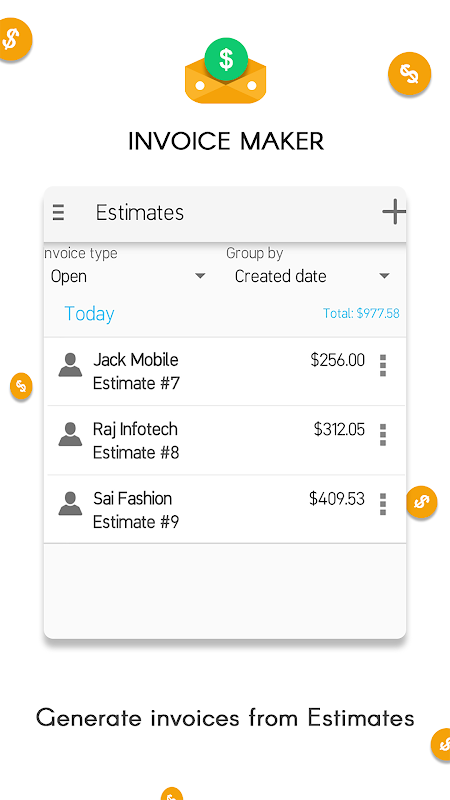Open more options for Jack Mobile estimate
Viewport: 450px width, 800px height.
pyautogui.click(x=383, y=366)
